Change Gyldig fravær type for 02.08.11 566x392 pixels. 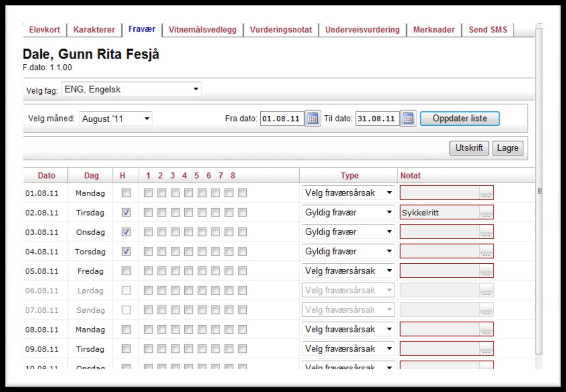click(348, 213)
